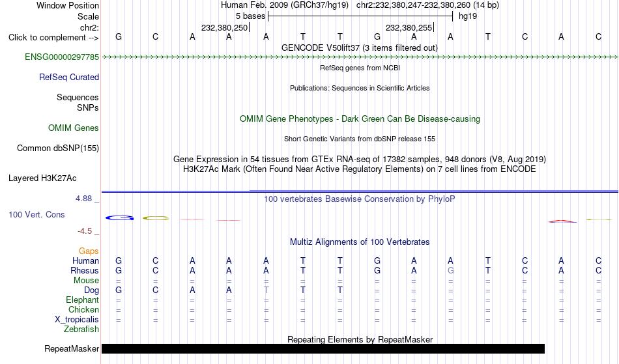Open the RefSeq Curated track label
This screenshot has width=619, height=364.
[x=68, y=77]
